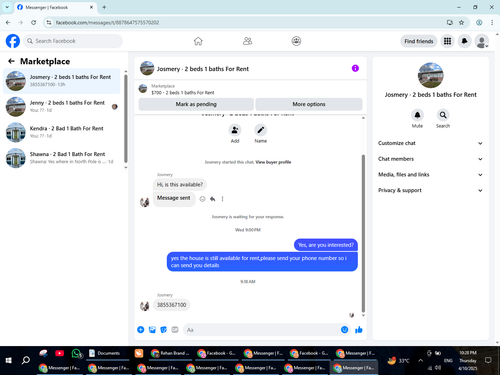Image resolution: width=500 pixels, height=375 pixels.
Task: Open Windows taskbar search
Action: click(26, 360)
